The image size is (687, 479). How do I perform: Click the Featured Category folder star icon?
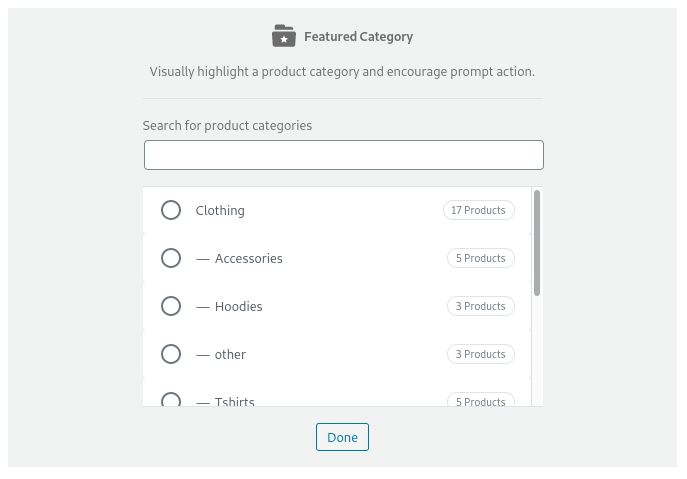pos(284,36)
